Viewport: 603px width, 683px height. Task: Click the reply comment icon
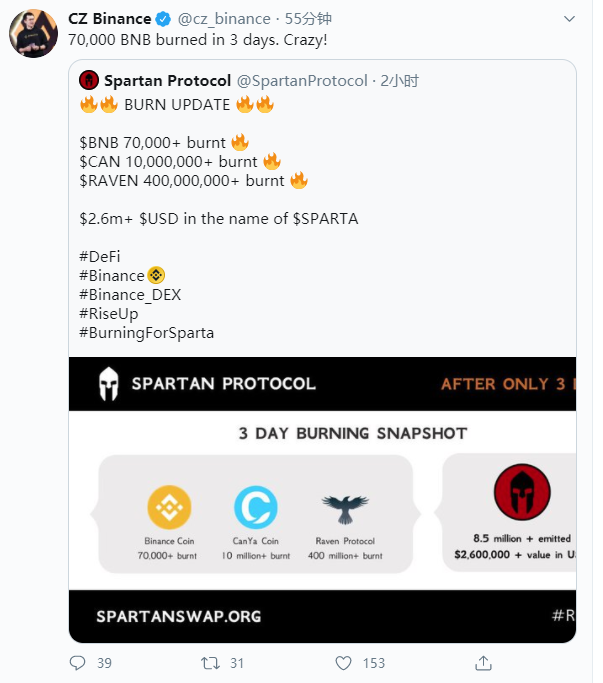[78, 662]
